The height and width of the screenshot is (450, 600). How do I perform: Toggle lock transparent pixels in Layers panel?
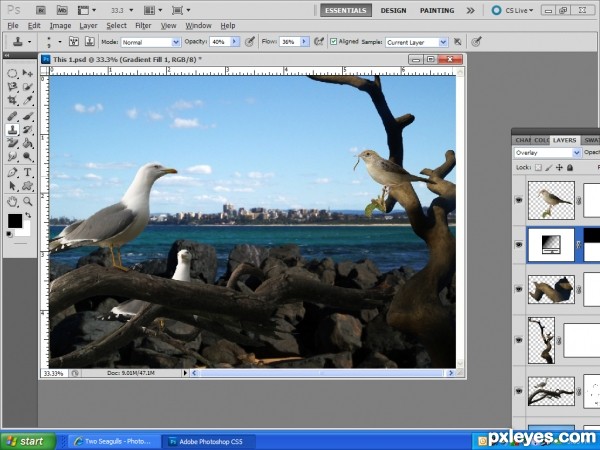(538, 168)
